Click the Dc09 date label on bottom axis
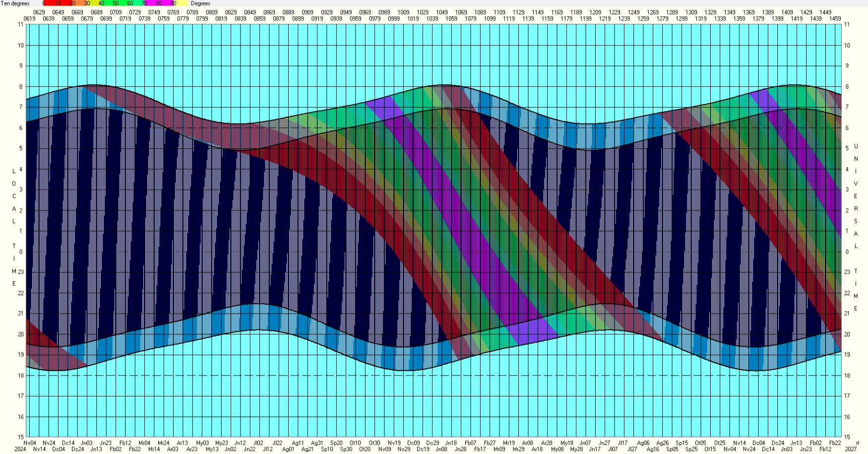The width and height of the screenshot is (868, 454). click(413, 443)
